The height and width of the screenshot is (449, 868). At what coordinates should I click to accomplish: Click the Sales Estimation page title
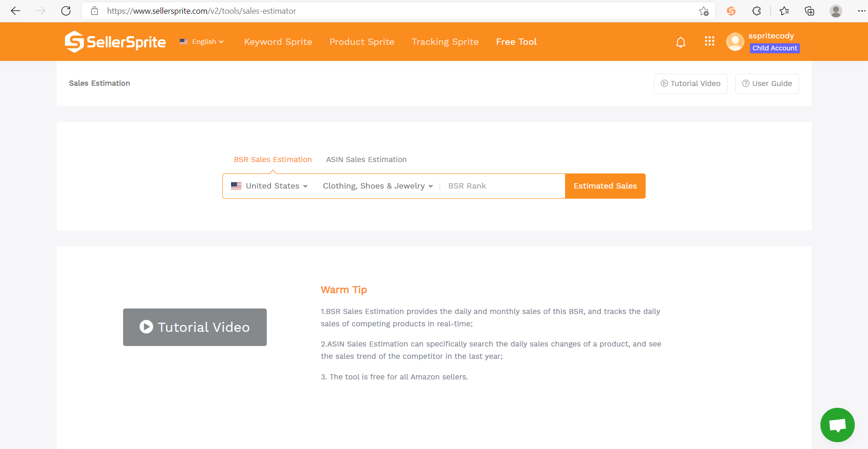(100, 83)
